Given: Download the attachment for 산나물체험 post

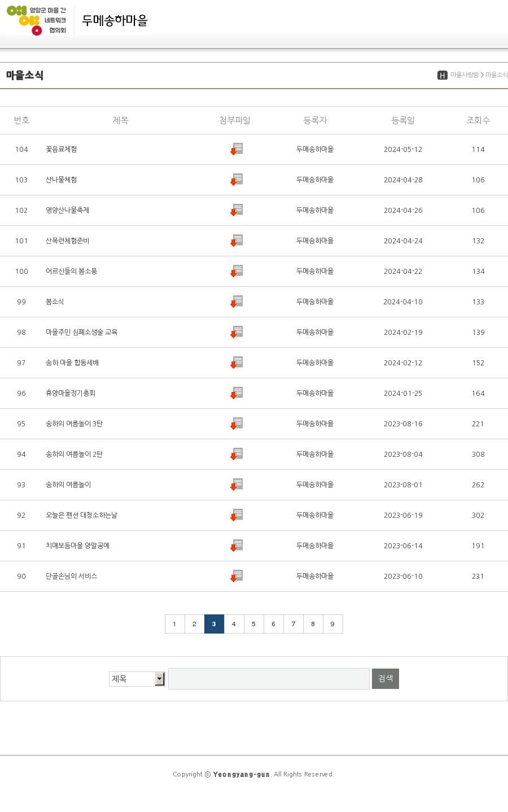Looking at the screenshot, I should pos(237,180).
